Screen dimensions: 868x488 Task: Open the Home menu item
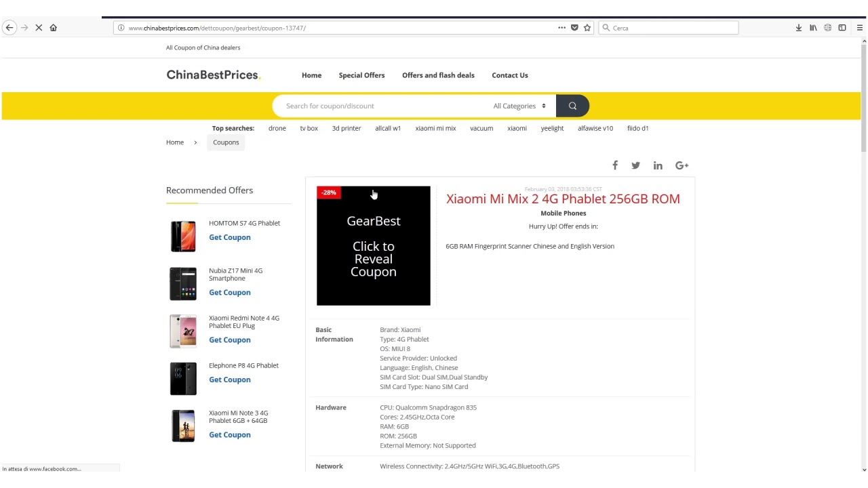[312, 75]
